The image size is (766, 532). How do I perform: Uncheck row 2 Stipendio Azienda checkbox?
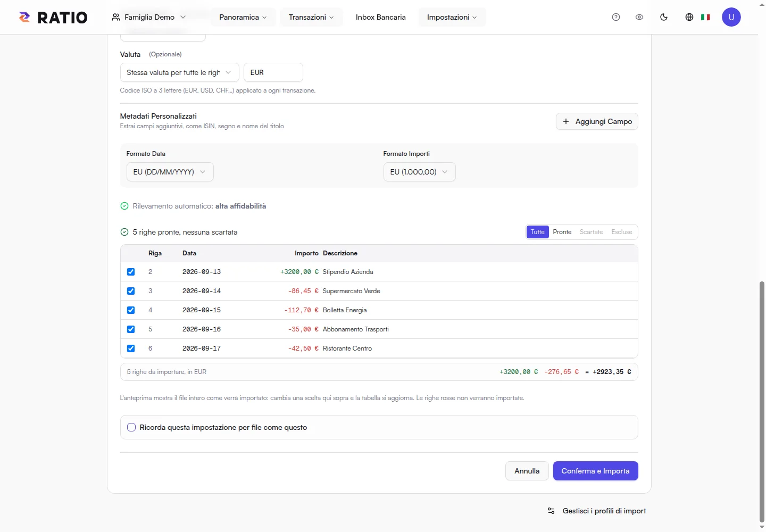[131, 272]
